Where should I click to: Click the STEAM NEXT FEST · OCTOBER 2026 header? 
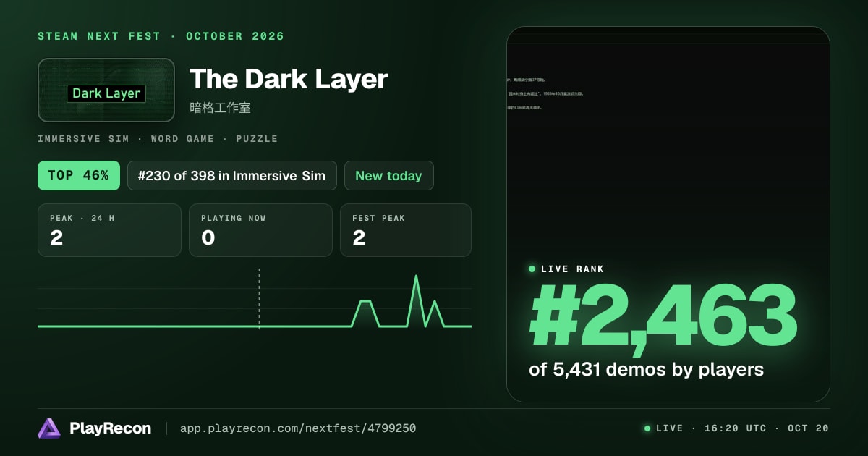pyautogui.click(x=161, y=36)
